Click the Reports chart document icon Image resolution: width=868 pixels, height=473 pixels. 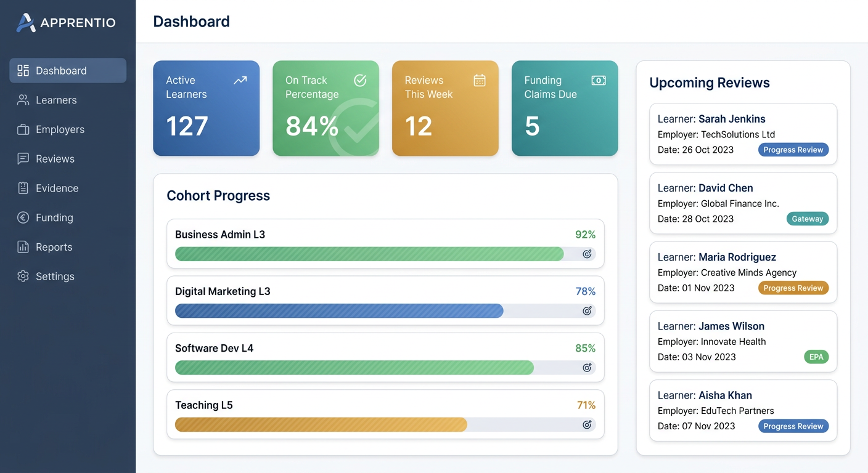[23, 247]
